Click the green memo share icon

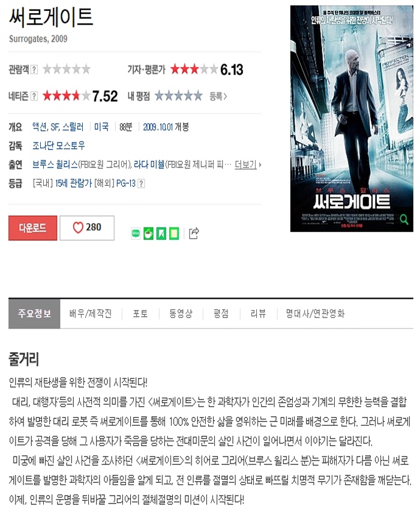[x=174, y=233]
